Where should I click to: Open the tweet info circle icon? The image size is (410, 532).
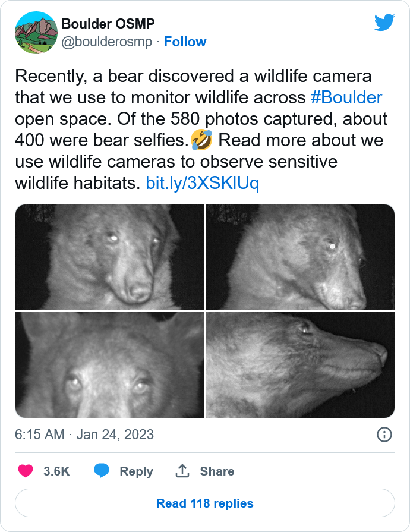[384, 435]
